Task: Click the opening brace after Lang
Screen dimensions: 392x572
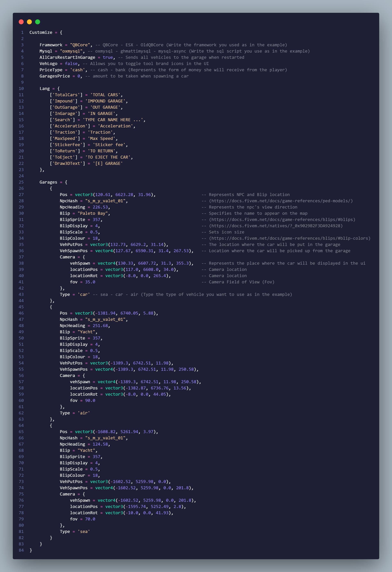Action: [x=59, y=89]
